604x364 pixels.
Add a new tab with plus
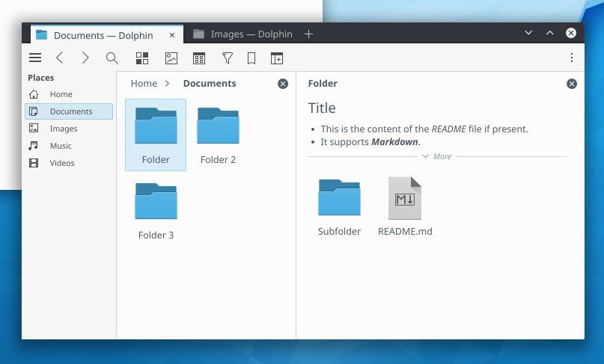[308, 34]
